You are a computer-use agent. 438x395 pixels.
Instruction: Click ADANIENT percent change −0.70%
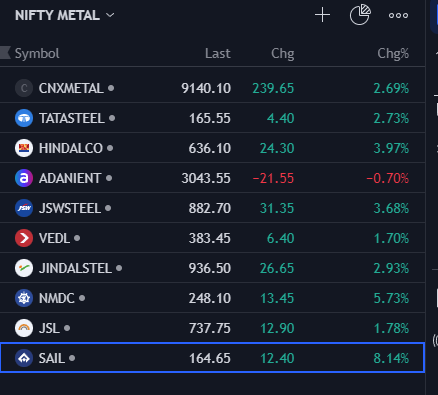387,178
